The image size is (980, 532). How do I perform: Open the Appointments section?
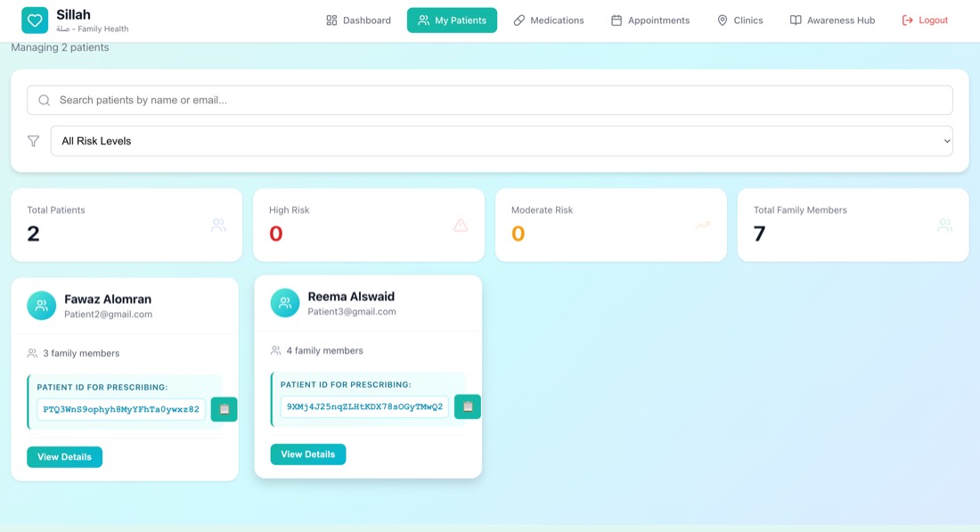click(x=650, y=20)
